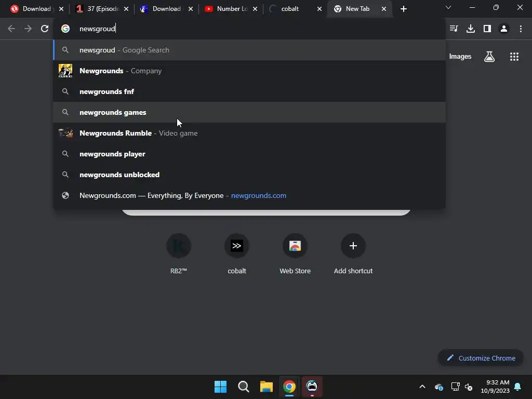Click the OneDrive cloud tray icon
Screen dimensions: 532x399
(x=438, y=387)
